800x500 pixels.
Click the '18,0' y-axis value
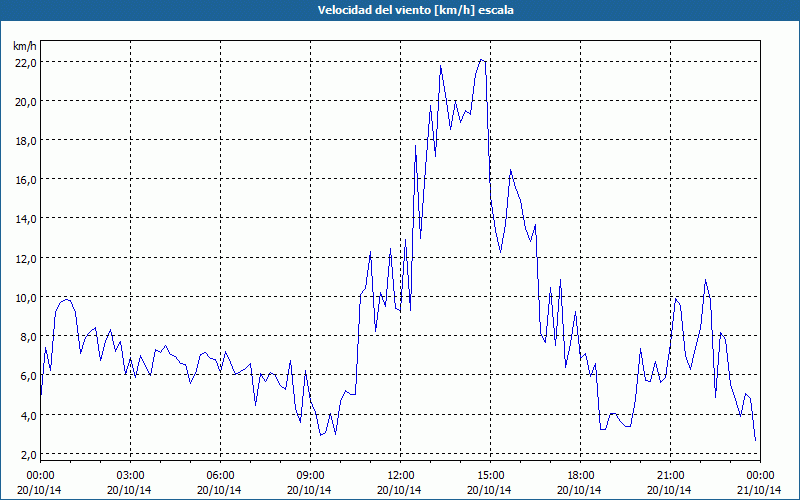point(26,140)
